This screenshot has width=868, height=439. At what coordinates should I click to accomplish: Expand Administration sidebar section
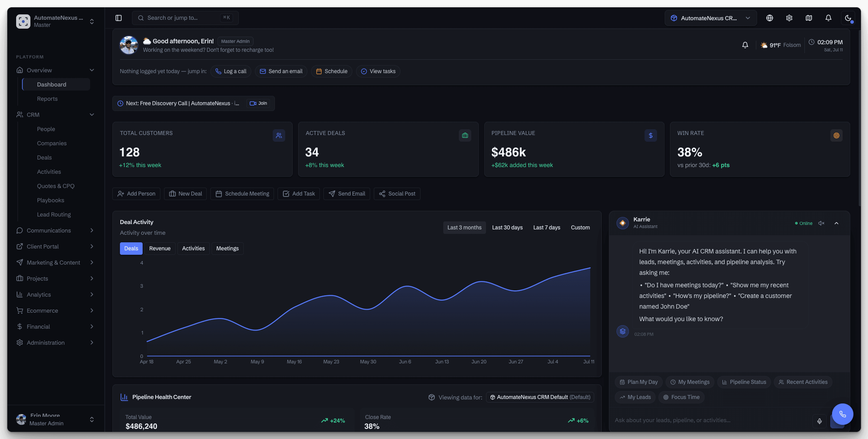click(56, 342)
